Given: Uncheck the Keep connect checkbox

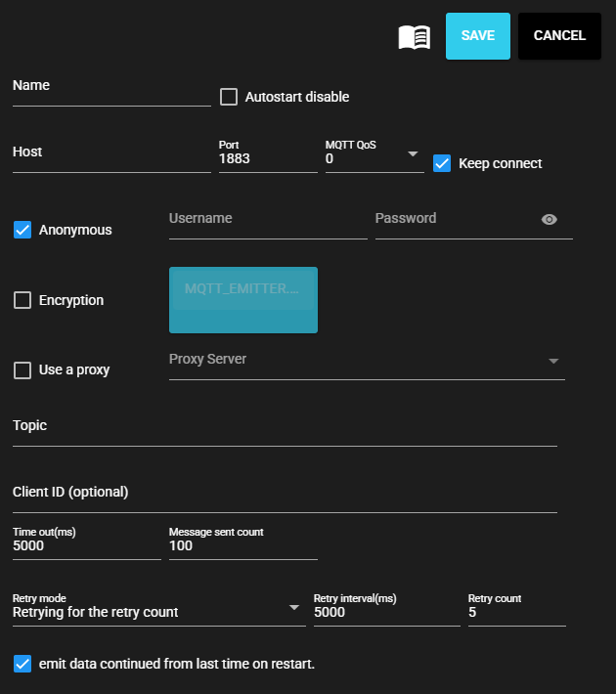Looking at the screenshot, I should pos(442,163).
